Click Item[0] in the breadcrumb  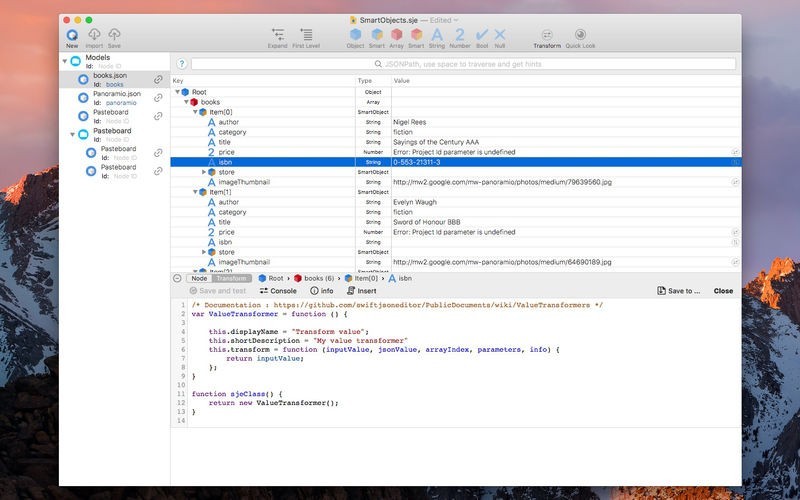pyautogui.click(x=361, y=278)
